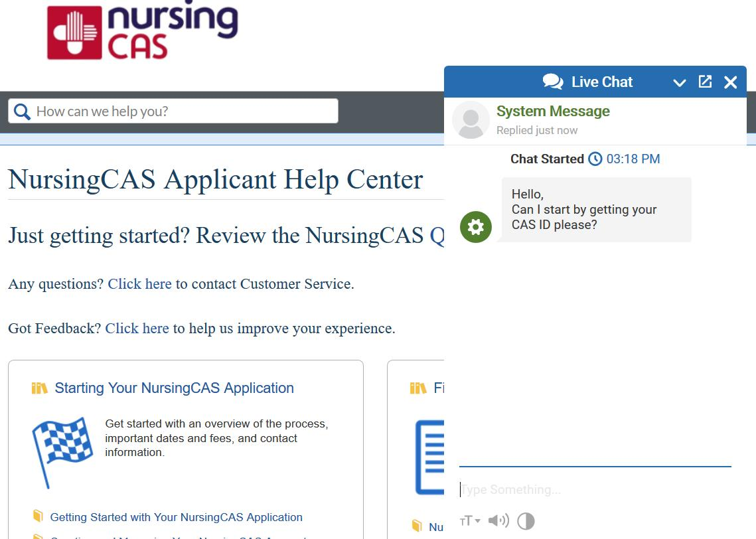Screen dimensions: 756x539
Task: Click the search magnifier icon
Action: 22,112
